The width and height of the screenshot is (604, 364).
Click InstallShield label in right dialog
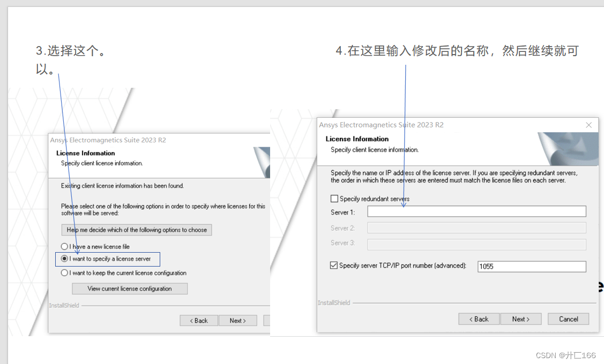coord(334,303)
